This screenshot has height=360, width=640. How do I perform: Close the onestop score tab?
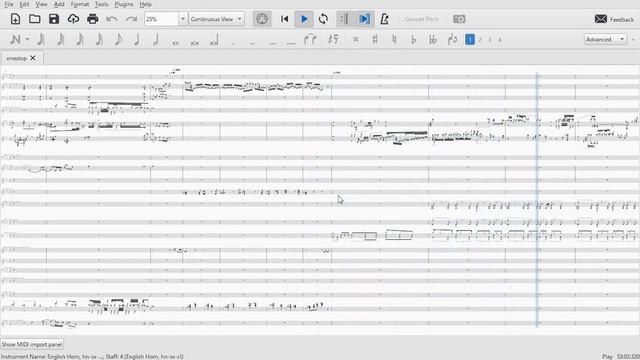tap(33, 58)
